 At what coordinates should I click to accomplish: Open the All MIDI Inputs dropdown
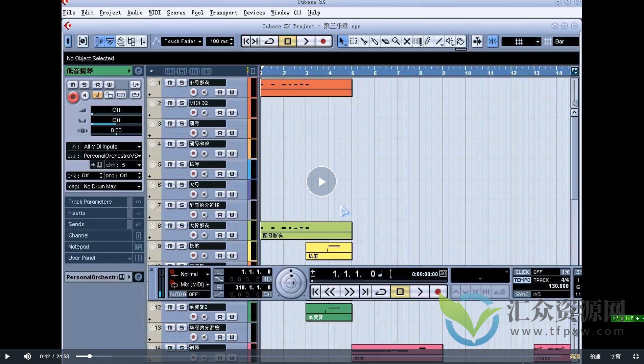pyautogui.click(x=112, y=146)
